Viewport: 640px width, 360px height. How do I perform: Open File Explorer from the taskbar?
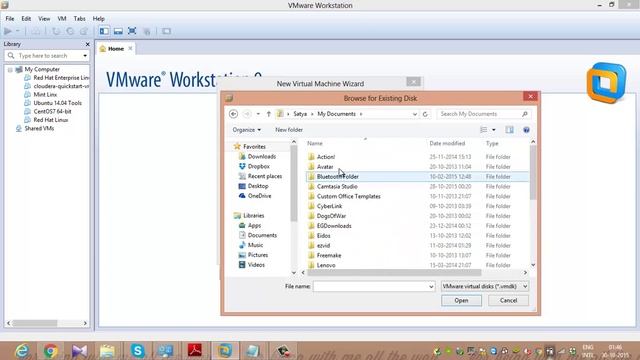coord(107,351)
